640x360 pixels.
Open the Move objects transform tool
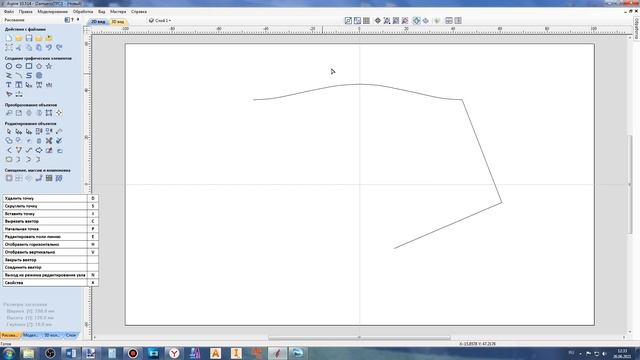[x=9, y=113]
